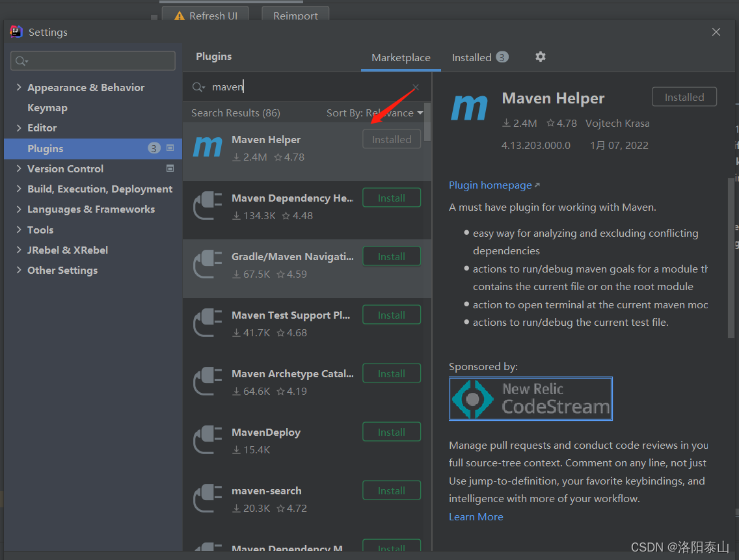
Task: Click the Search Results (86) label
Action: 235,113
